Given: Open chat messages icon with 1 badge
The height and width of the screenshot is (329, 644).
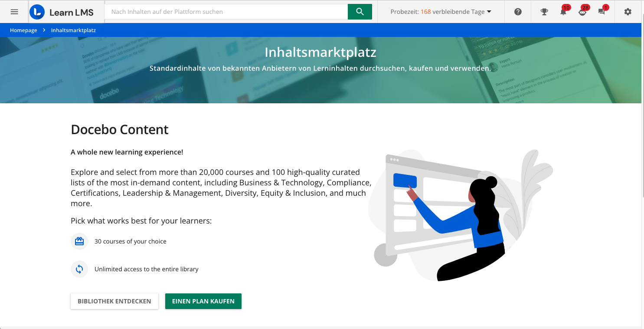Looking at the screenshot, I should 602,12.
